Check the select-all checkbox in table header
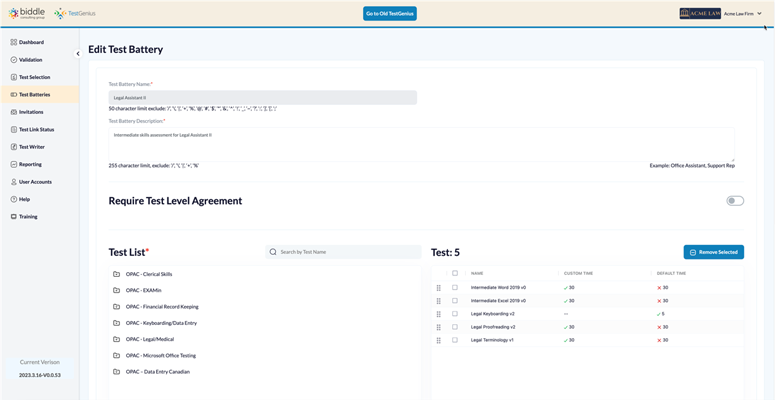The height and width of the screenshot is (400, 775). click(455, 273)
